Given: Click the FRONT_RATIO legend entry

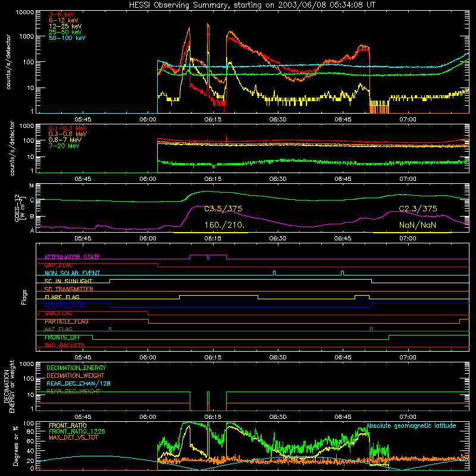Looking at the screenshot, I should 68,425.
